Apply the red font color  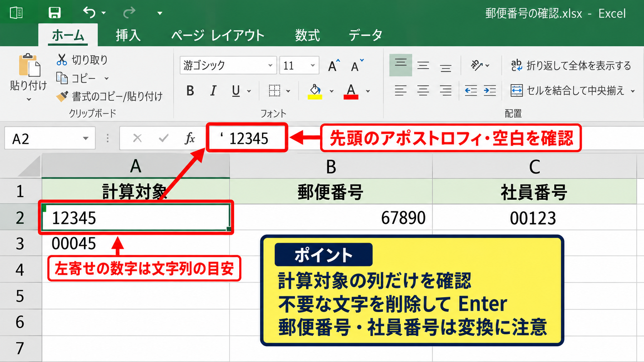(351, 92)
